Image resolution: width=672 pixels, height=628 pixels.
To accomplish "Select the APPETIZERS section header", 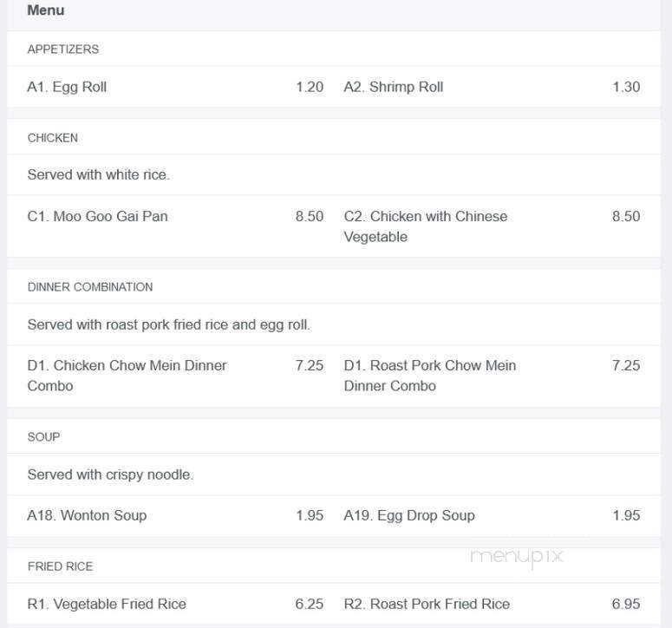I will 63,49.
